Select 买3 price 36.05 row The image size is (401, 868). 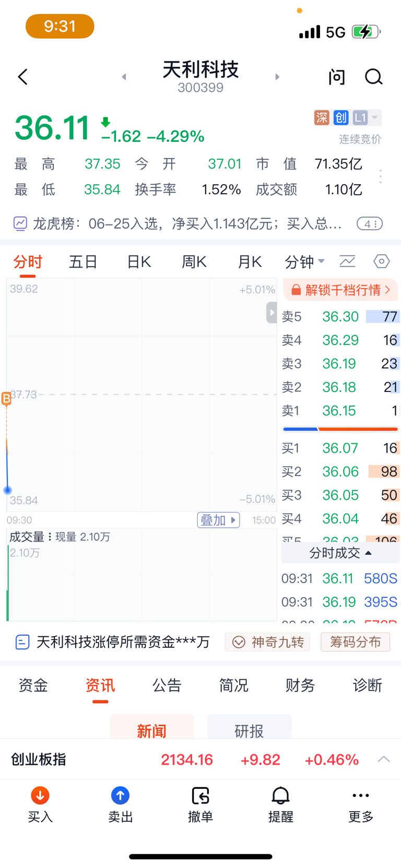340,495
